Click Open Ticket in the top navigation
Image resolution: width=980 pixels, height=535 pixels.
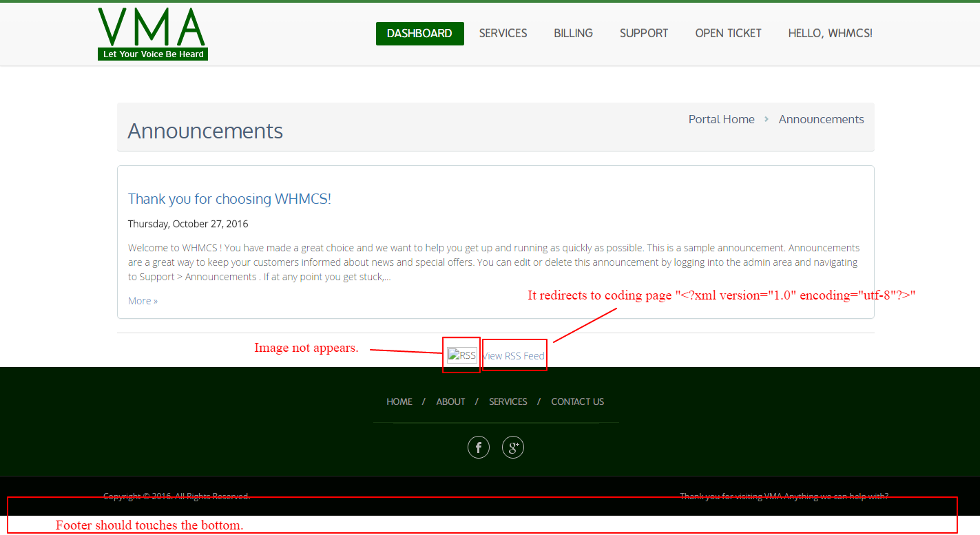click(728, 33)
